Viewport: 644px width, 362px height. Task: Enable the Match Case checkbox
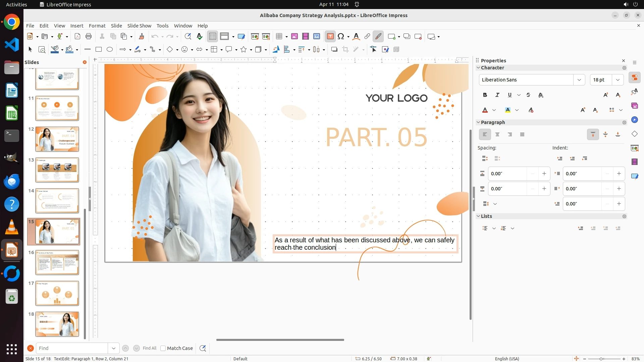click(x=163, y=348)
